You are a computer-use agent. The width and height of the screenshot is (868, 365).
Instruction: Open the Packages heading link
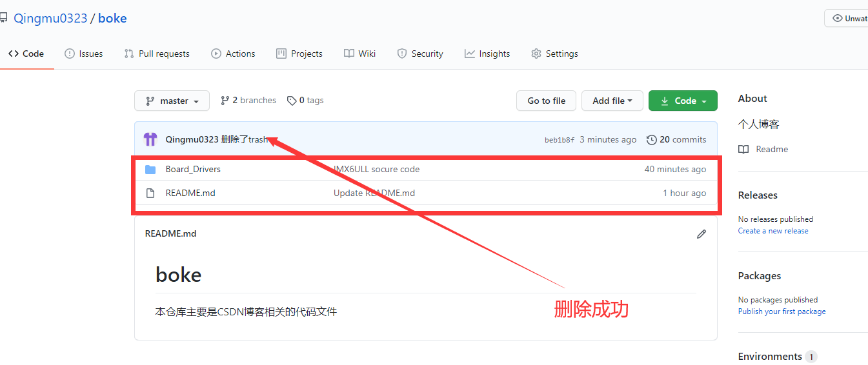(x=760, y=275)
